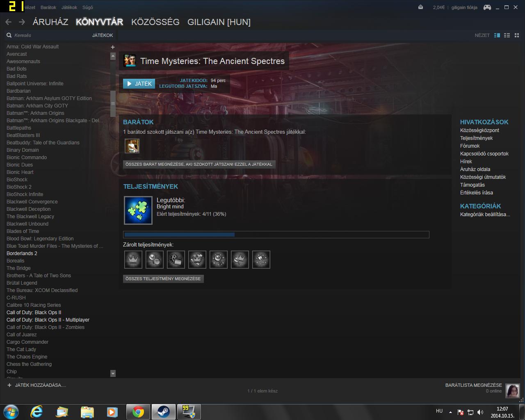The width and height of the screenshot is (525, 420).
Task: Click scrollbar up arrow in game list
Action: coord(113,56)
